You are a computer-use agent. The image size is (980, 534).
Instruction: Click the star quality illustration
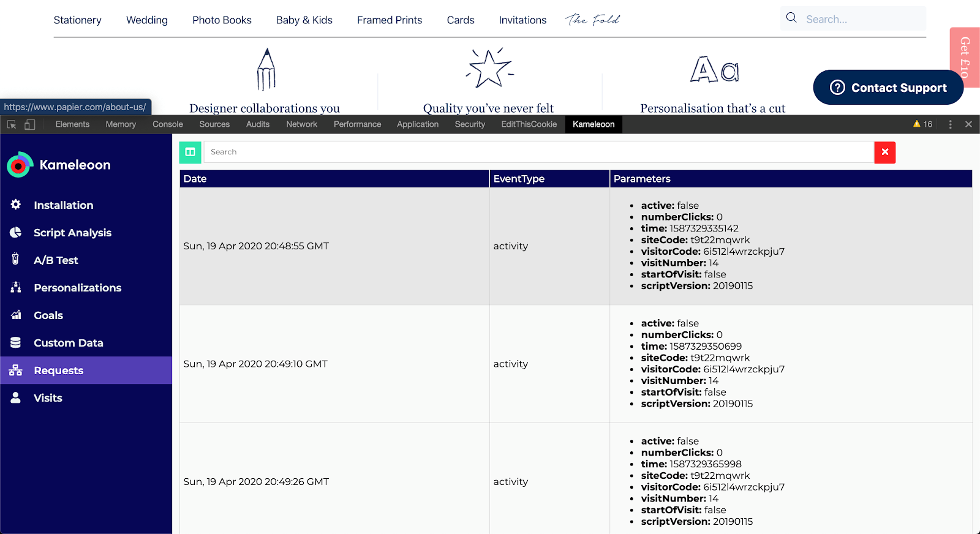click(x=489, y=67)
